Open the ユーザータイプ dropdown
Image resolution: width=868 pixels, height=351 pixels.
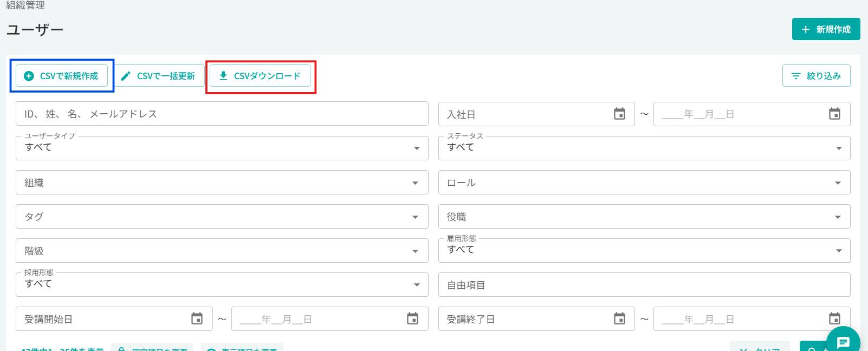(416, 148)
